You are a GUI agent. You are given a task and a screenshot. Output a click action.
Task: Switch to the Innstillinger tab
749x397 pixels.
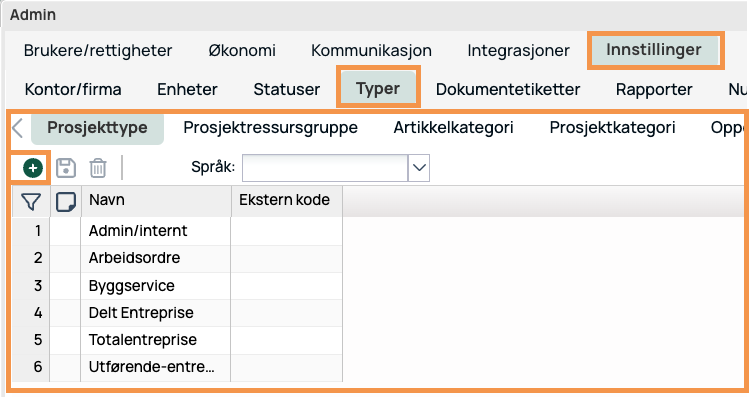[x=654, y=50]
